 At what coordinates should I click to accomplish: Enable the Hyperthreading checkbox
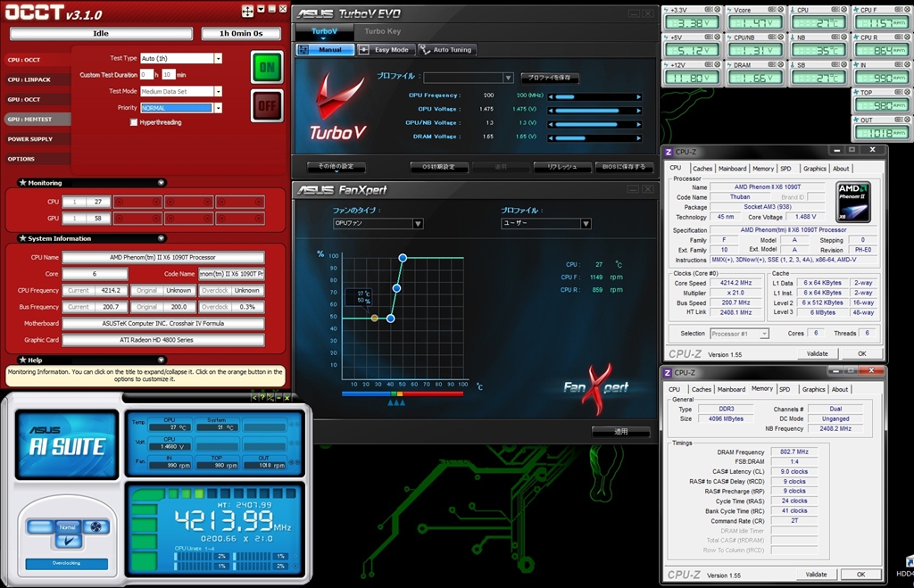click(x=134, y=122)
